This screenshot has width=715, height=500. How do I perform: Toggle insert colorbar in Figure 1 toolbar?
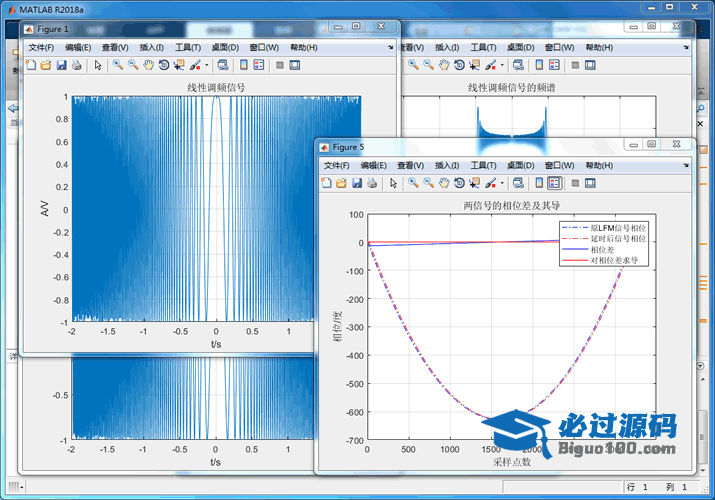click(243, 65)
